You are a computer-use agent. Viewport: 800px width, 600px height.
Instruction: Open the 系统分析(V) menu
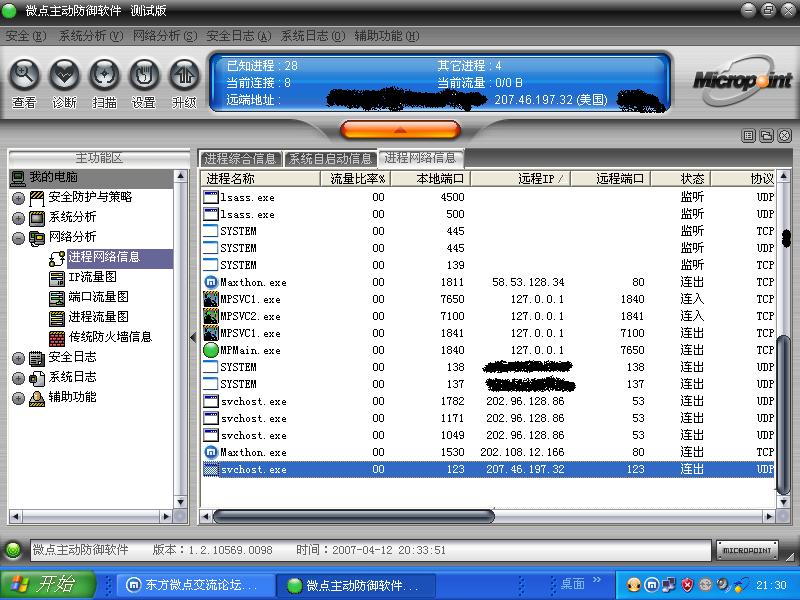(91, 36)
